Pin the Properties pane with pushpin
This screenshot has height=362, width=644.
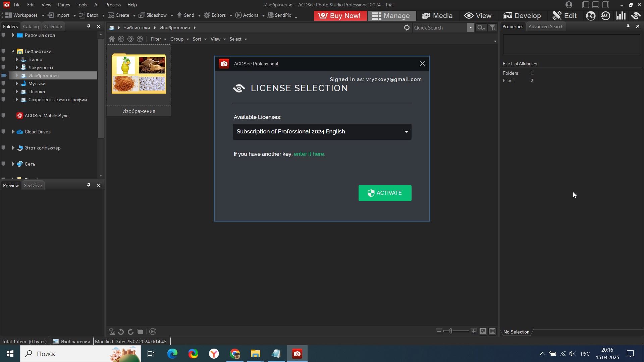[x=628, y=26]
